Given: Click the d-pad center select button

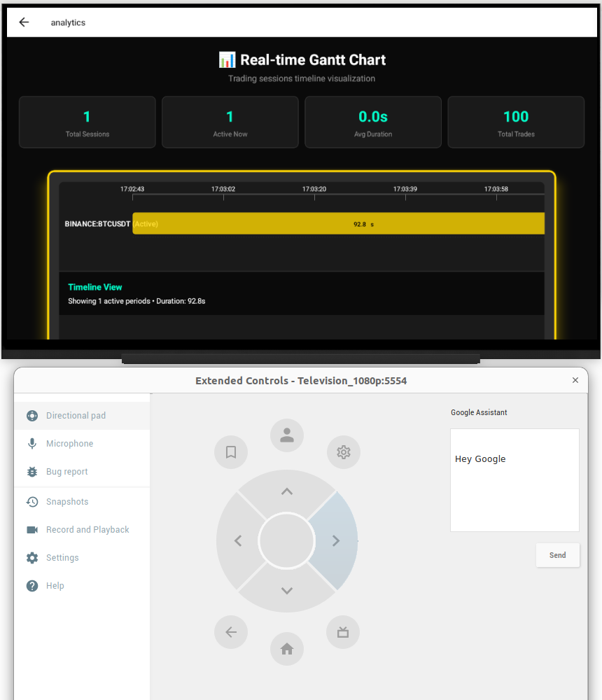Looking at the screenshot, I should click(286, 540).
